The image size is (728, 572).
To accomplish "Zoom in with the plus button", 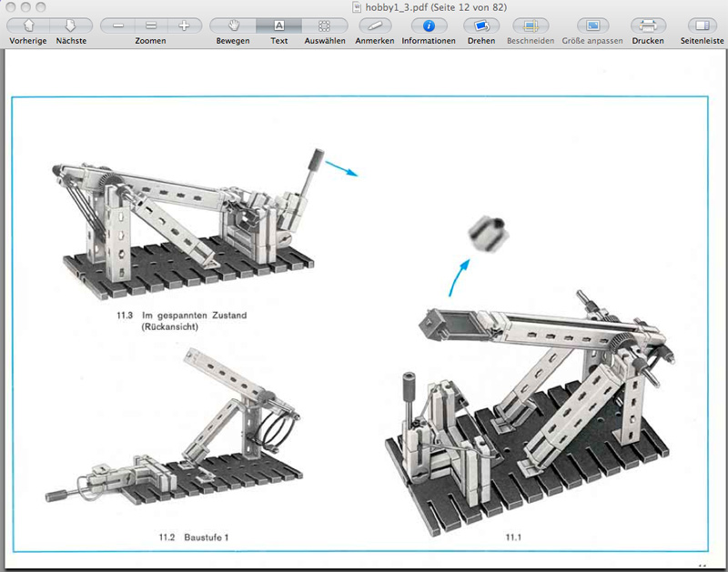I will 185,25.
